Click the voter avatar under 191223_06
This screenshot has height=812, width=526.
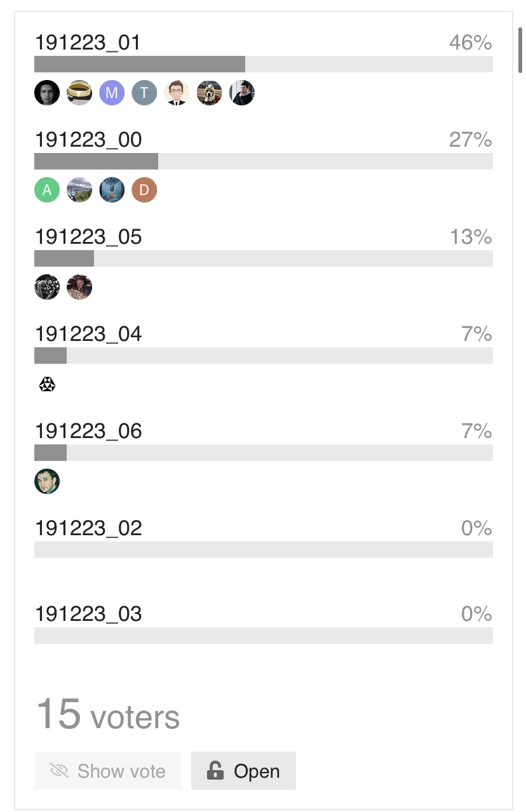point(47,481)
